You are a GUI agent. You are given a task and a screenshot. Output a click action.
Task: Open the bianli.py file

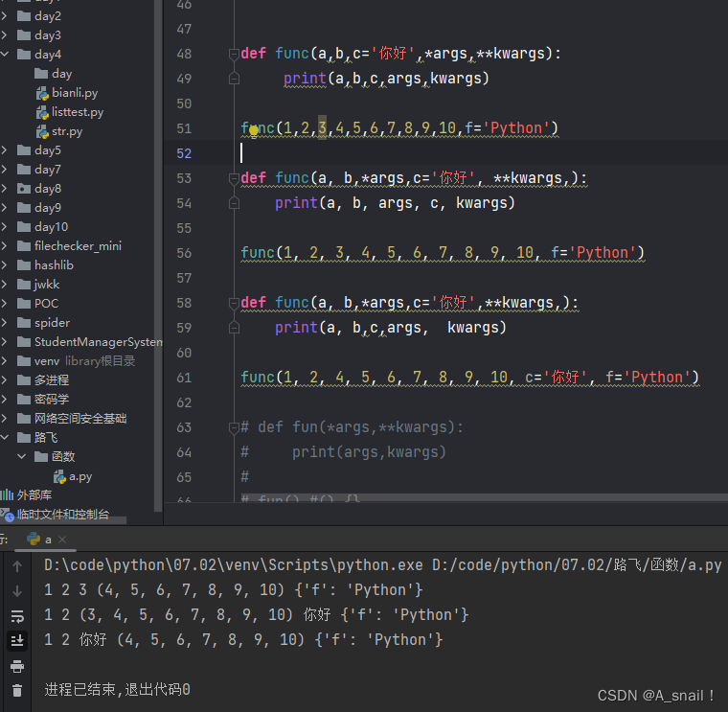75,93
